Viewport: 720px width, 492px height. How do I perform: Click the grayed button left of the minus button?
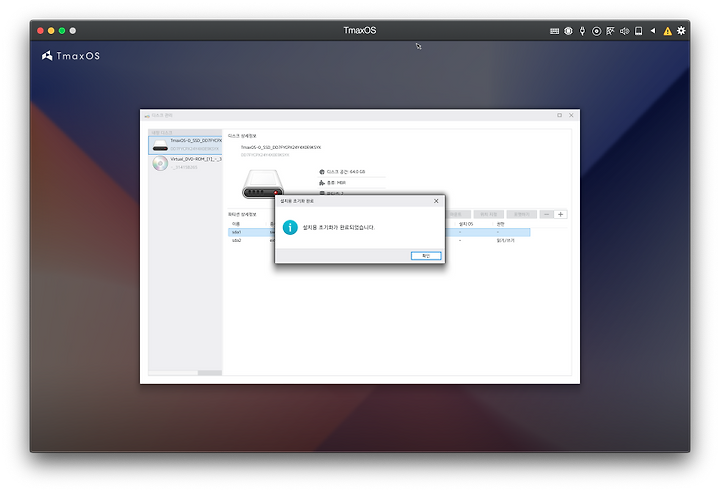(522, 215)
